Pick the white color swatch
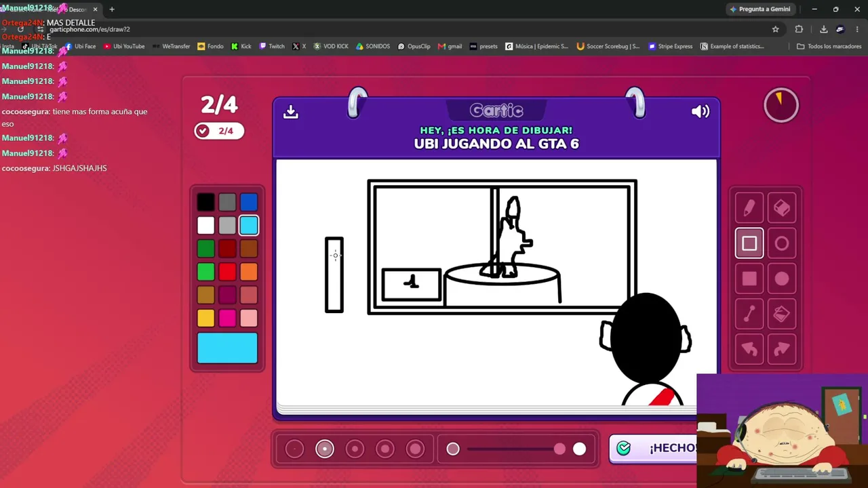 point(205,225)
